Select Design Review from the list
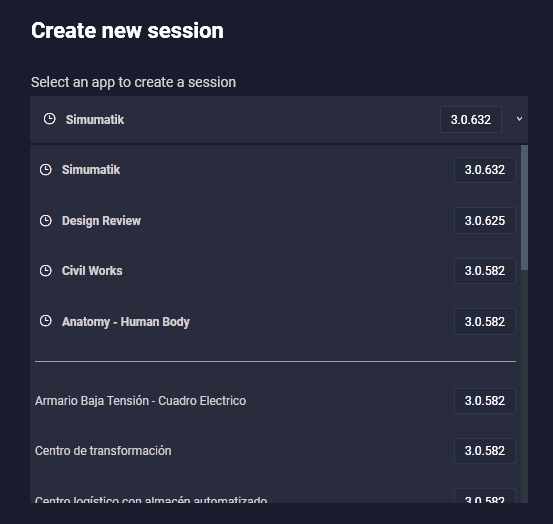This screenshot has height=524, width=553. click(275, 221)
